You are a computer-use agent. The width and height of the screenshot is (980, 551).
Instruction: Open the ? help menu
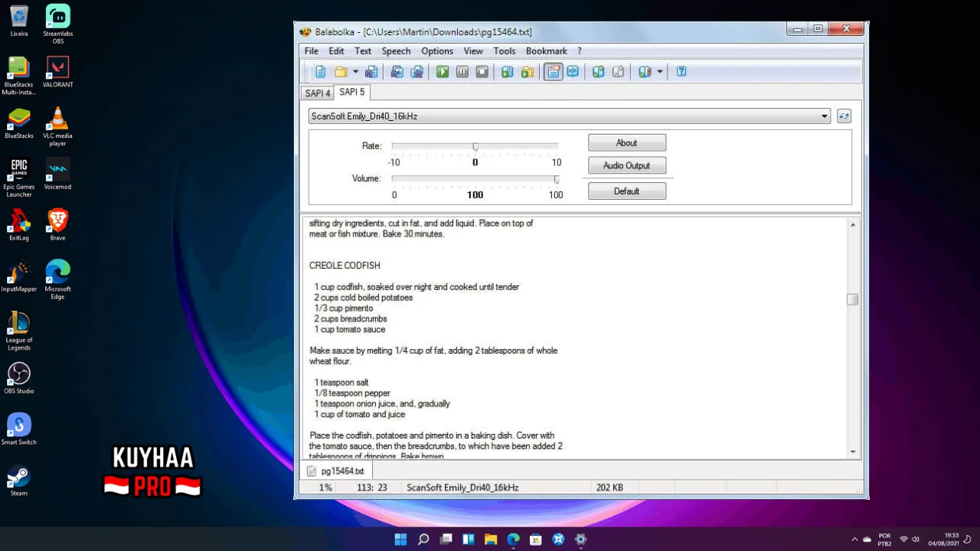click(580, 51)
